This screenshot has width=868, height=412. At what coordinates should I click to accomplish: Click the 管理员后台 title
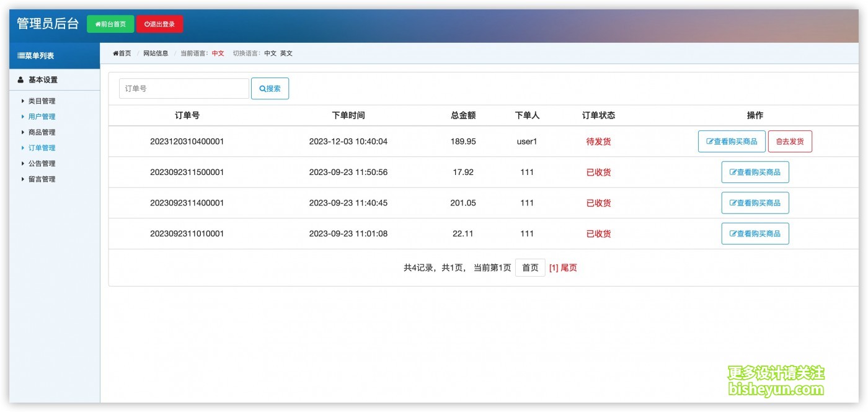(48, 24)
